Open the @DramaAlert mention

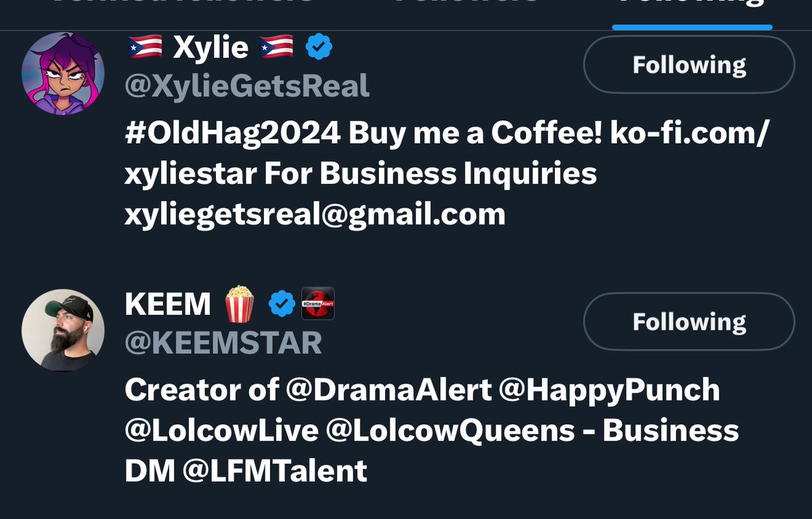coord(388,390)
